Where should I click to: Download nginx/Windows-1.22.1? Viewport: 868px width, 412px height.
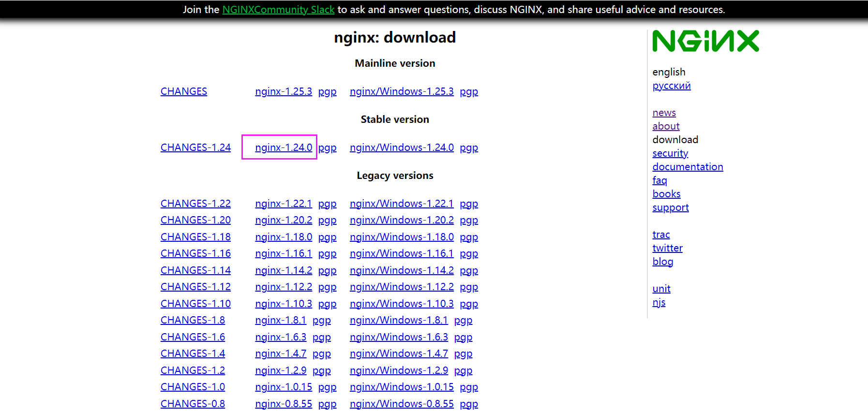[402, 204]
